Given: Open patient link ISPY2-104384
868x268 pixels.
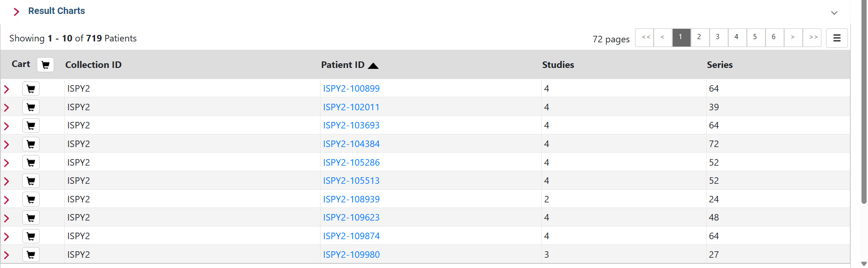Looking at the screenshot, I should tap(351, 144).
